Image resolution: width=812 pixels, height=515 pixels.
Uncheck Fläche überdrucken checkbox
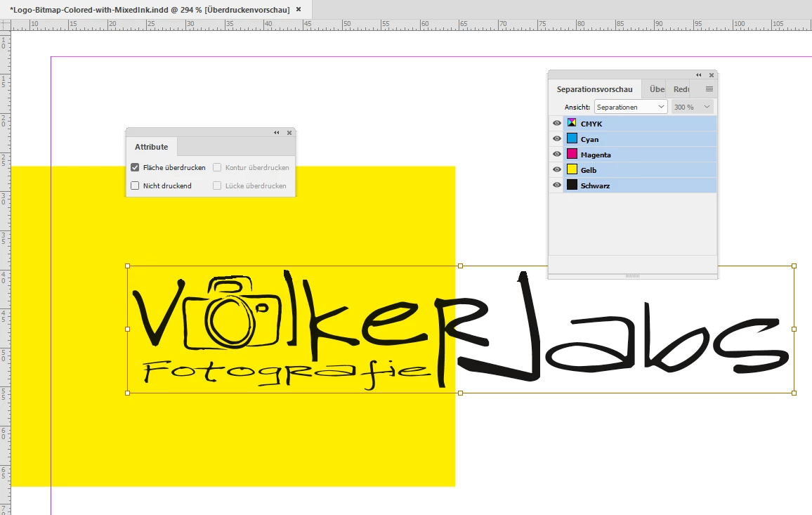(x=135, y=167)
